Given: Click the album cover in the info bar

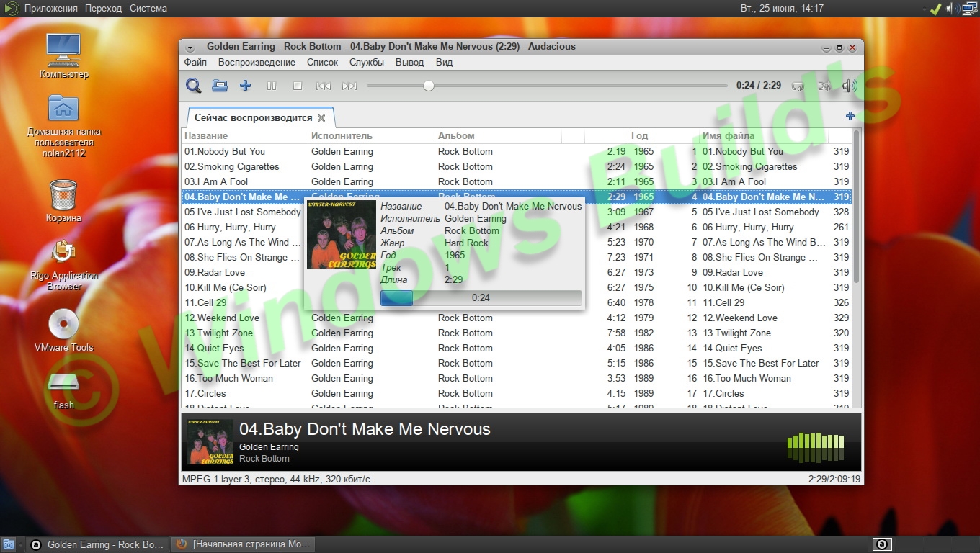Looking at the screenshot, I should (x=210, y=441).
